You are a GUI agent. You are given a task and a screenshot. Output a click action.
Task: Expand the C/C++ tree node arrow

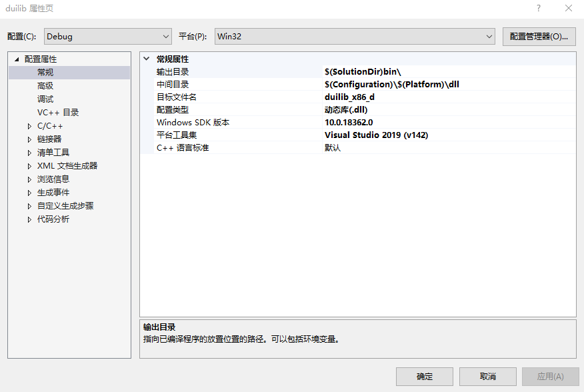click(29, 126)
